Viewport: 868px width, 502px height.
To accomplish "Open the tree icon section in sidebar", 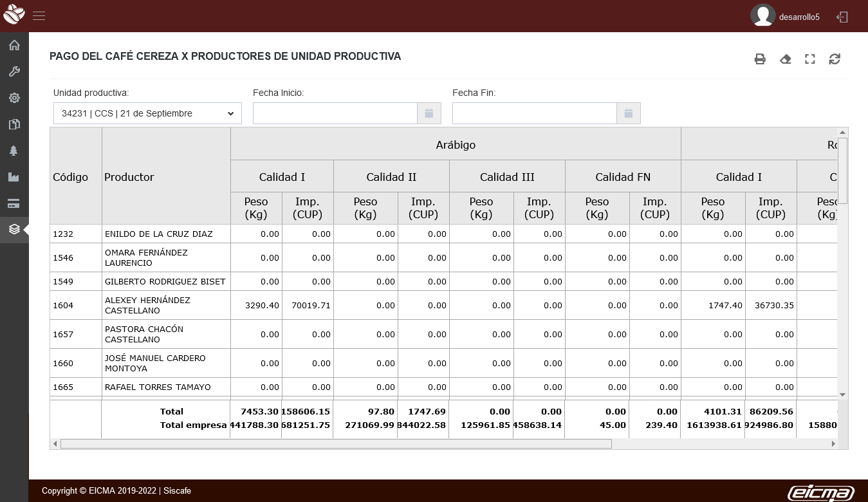I will (14, 151).
